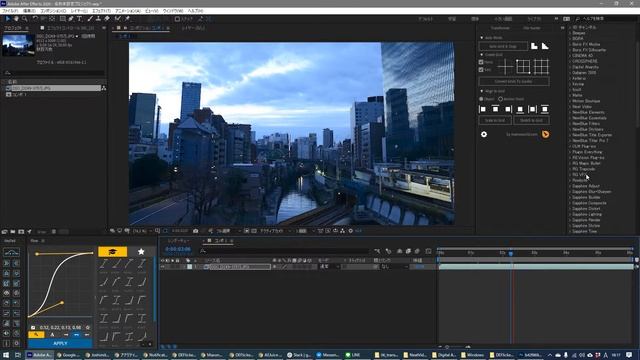Image resolution: width=640 pixels, height=360 pixels.
Task: Select the Rotation tool in toolbar
Action: coord(35,19)
